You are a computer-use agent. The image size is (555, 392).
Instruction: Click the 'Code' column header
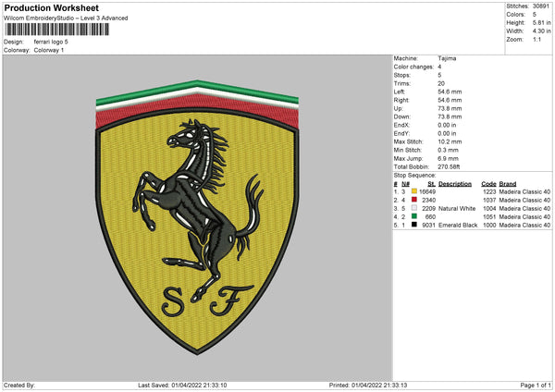pyautogui.click(x=488, y=184)
